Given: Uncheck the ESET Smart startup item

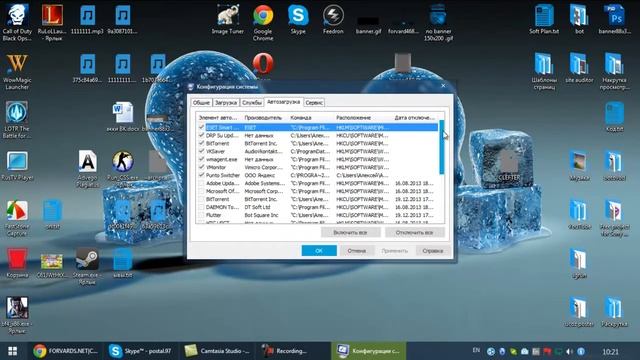Looking at the screenshot, I should click(201, 127).
